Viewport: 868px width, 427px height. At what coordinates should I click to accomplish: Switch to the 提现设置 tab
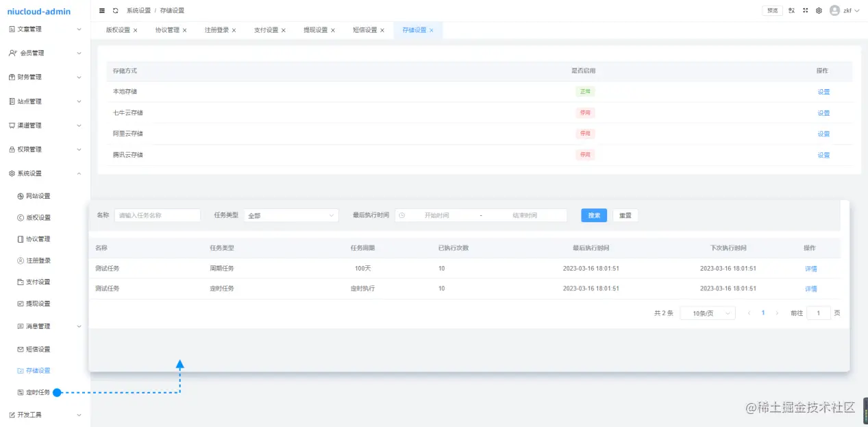(x=315, y=30)
